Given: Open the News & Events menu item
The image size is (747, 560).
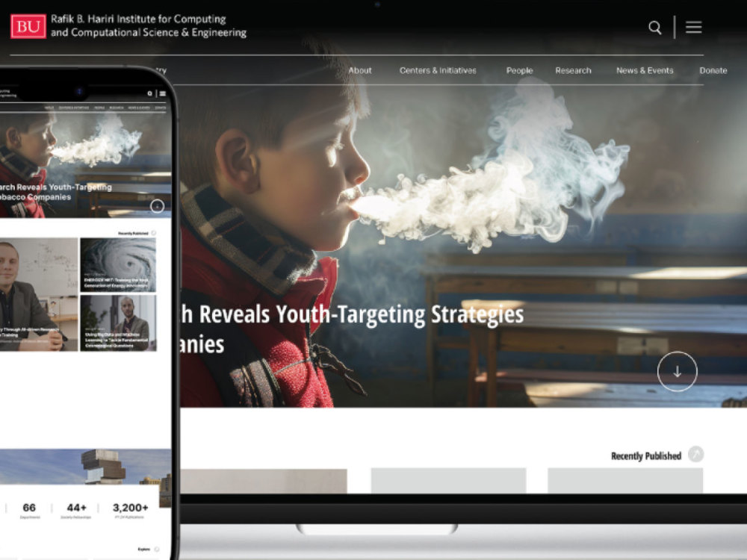Looking at the screenshot, I should 645,70.
